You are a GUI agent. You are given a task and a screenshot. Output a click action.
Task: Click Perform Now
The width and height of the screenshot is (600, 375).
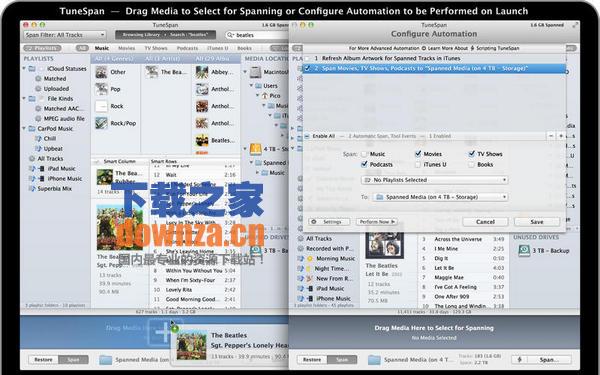point(376,222)
